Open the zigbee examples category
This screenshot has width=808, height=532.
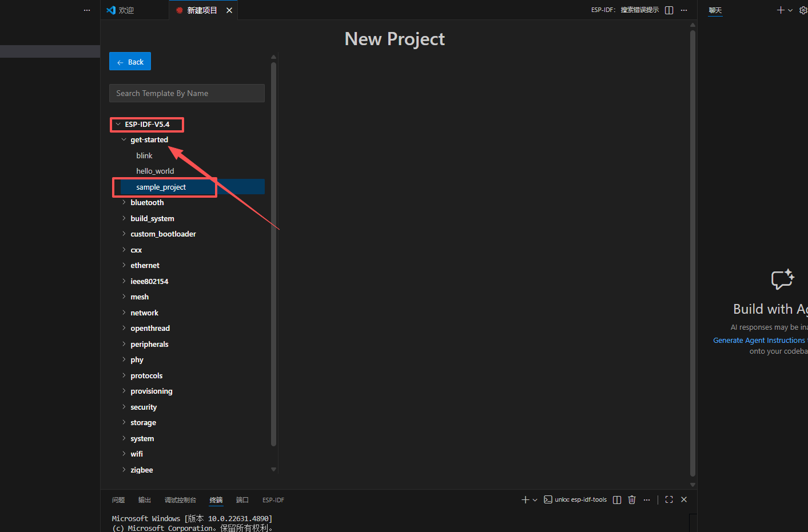(141, 470)
